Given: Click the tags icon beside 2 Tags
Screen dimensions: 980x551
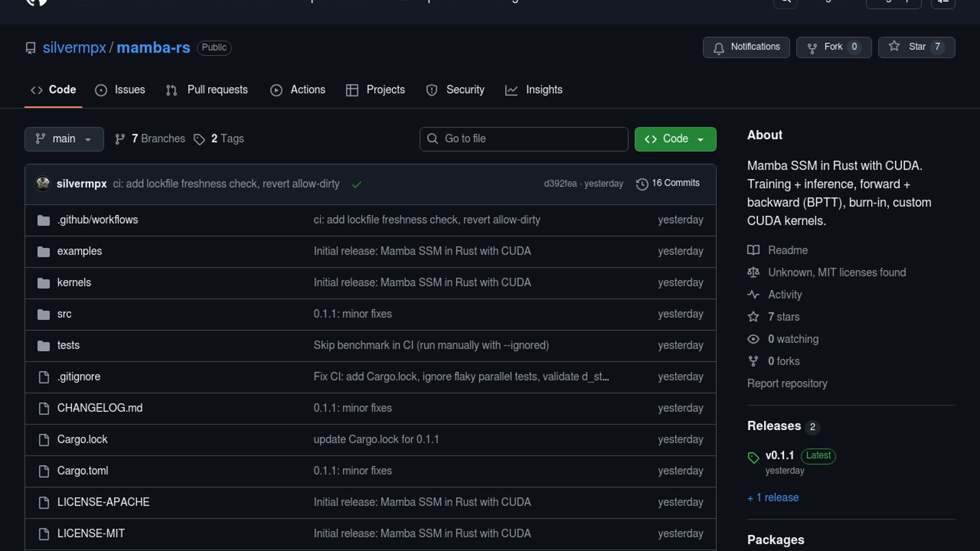Looking at the screenshot, I should pyautogui.click(x=199, y=139).
